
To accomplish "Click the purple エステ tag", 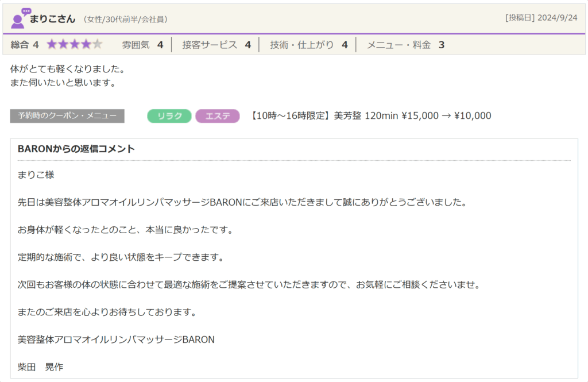I will 218,116.
